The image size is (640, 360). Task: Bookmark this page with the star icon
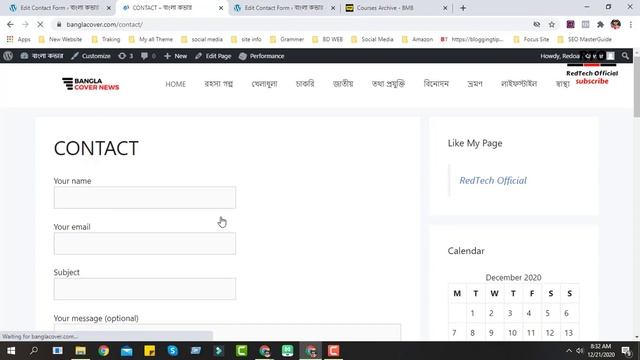click(x=552, y=24)
